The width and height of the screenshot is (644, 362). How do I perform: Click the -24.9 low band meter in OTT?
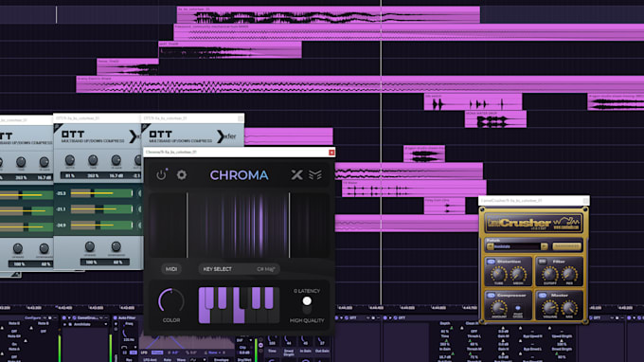pyautogui.click(x=102, y=226)
